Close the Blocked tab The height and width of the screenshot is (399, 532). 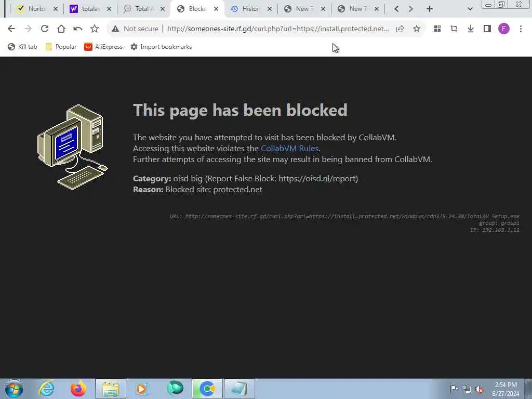pos(216,9)
